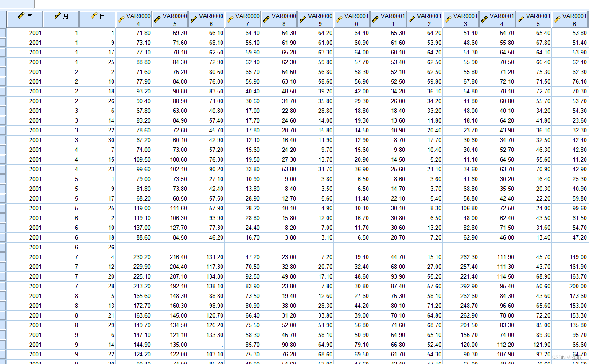Click the ruler icon beside 月 header
Viewport: 589px width, 364px height.
click(57, 15)
